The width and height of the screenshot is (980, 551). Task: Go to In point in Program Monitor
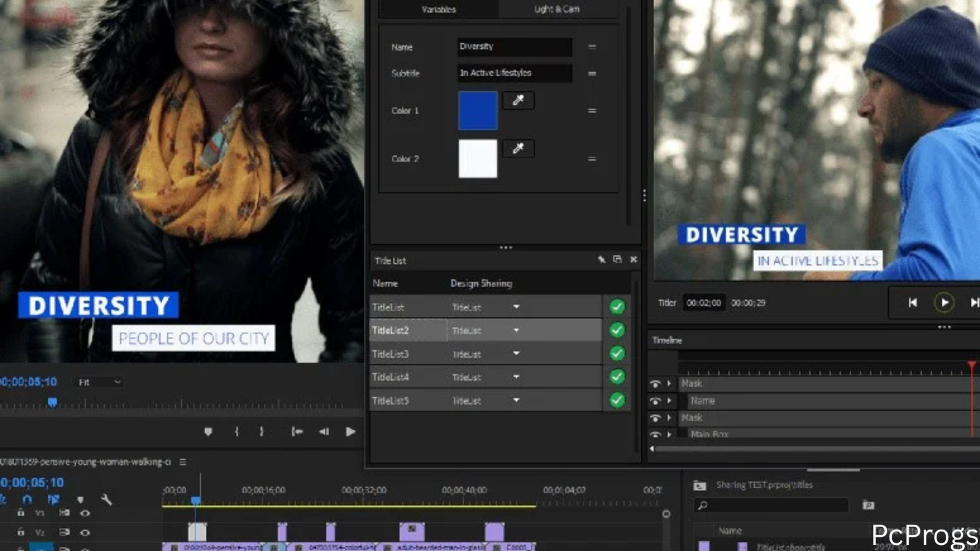(296, 432)
